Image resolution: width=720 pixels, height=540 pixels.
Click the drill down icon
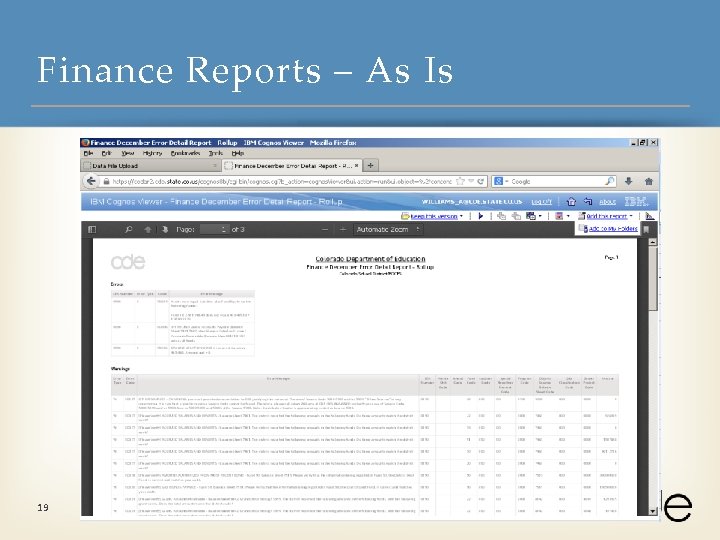point(501,216)
